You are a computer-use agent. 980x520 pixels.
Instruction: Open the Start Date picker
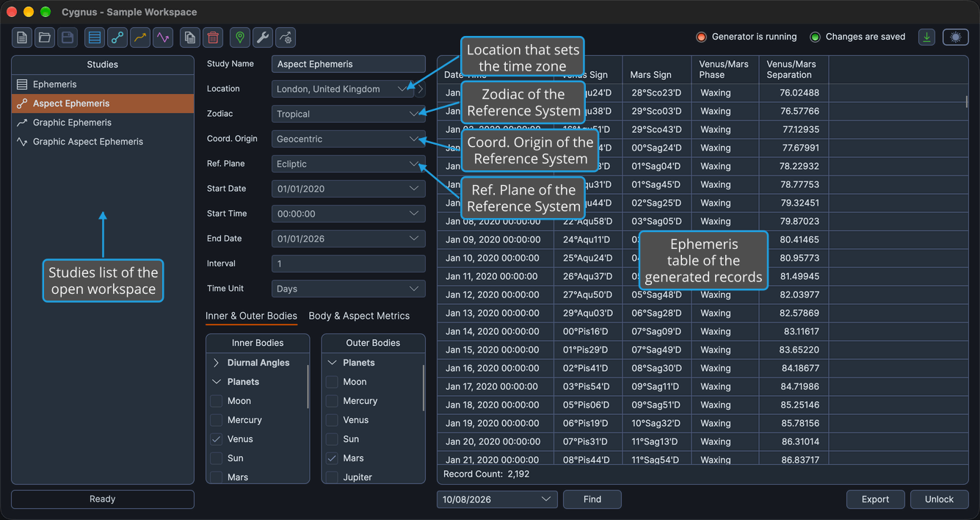[x=348, y=189]
